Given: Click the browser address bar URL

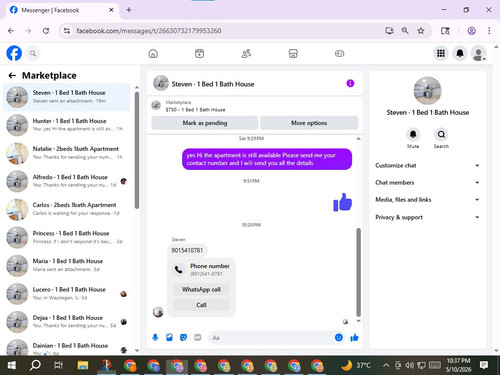Looking at the screenshot, I should (x=149, y=31).
